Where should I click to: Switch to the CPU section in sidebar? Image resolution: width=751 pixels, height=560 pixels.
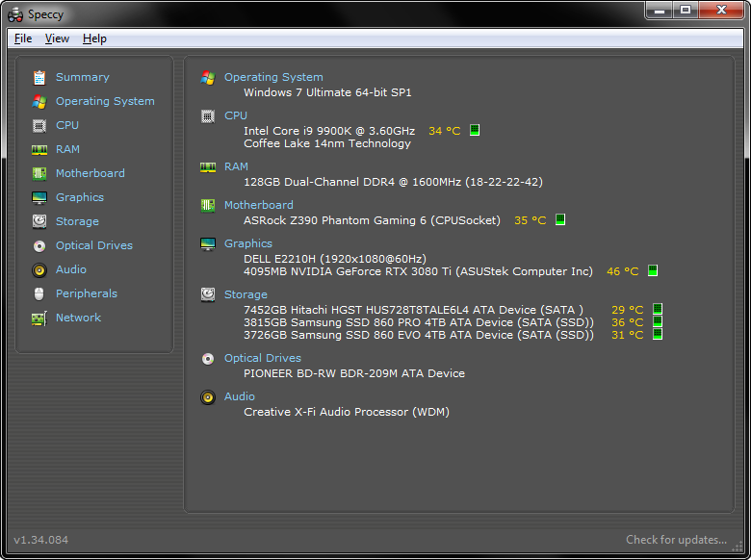pyautogui.click(x=67, y=125)
